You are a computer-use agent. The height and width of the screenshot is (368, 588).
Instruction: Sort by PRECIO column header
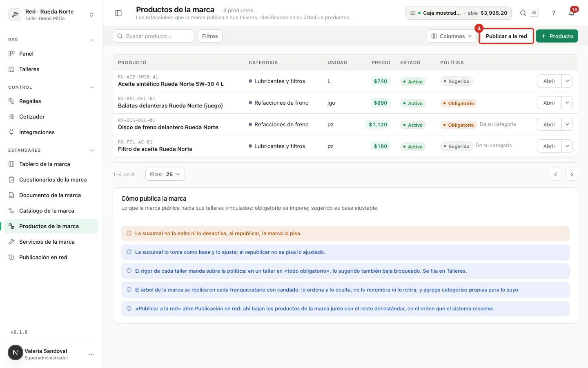point(381,63)
